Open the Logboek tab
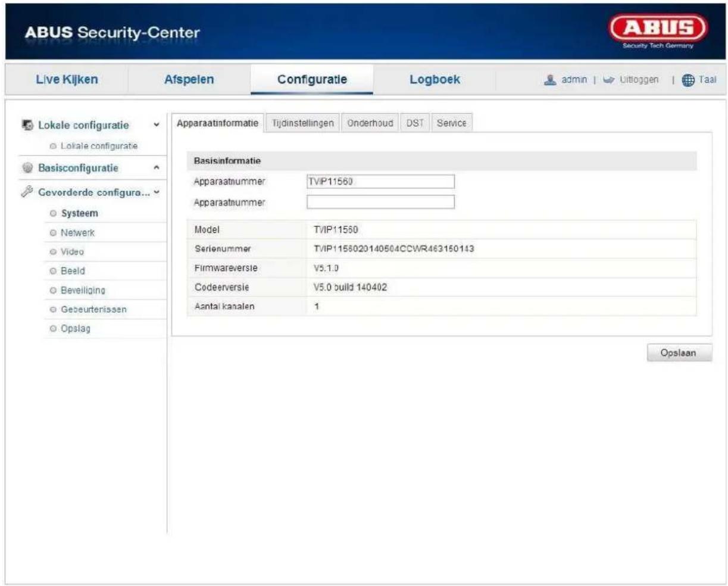The image size is (728, 586). tap(435, 79)
